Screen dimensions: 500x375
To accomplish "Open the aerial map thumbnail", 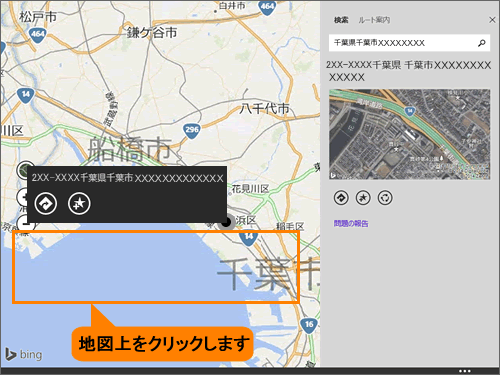I will 409,134.
